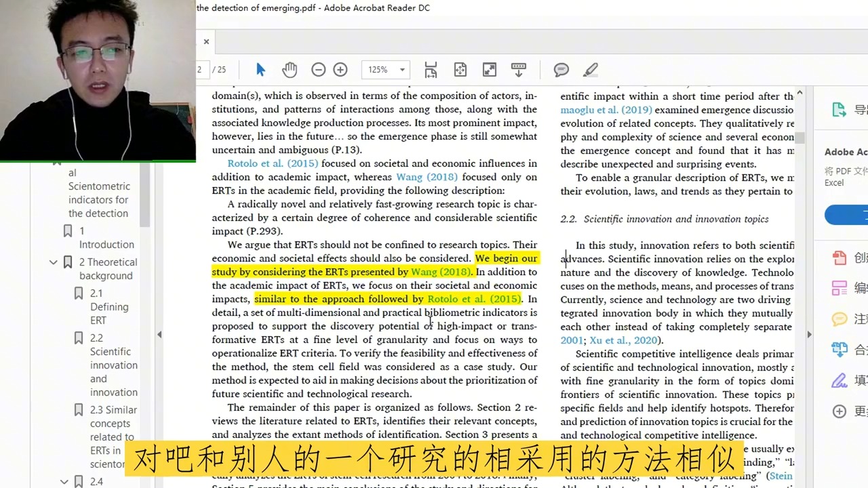The image size is (868, 488).
Task: Click bookmark icon beside '2.1 Defining ERT'
Action: pyautogui.click(x=79, y=293)
